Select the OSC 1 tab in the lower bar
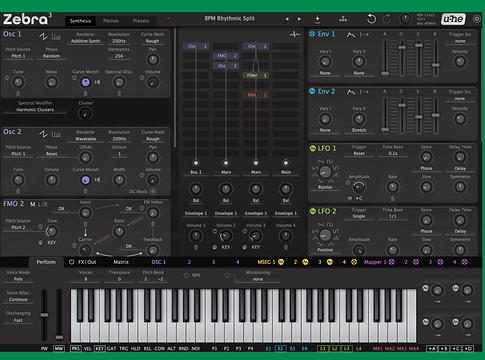 point(159,262)
